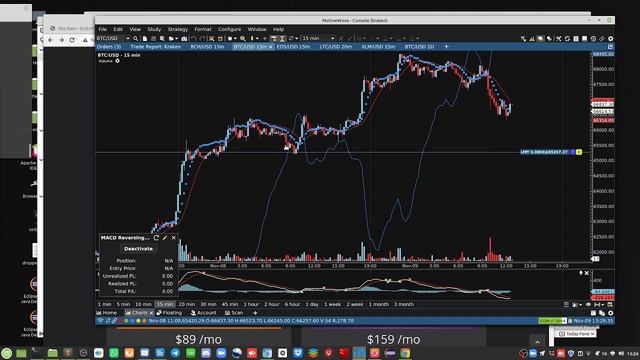This screenshot has width=640, height=360.
Task: Switch to the Home page tab
Action: click(107, 313)
